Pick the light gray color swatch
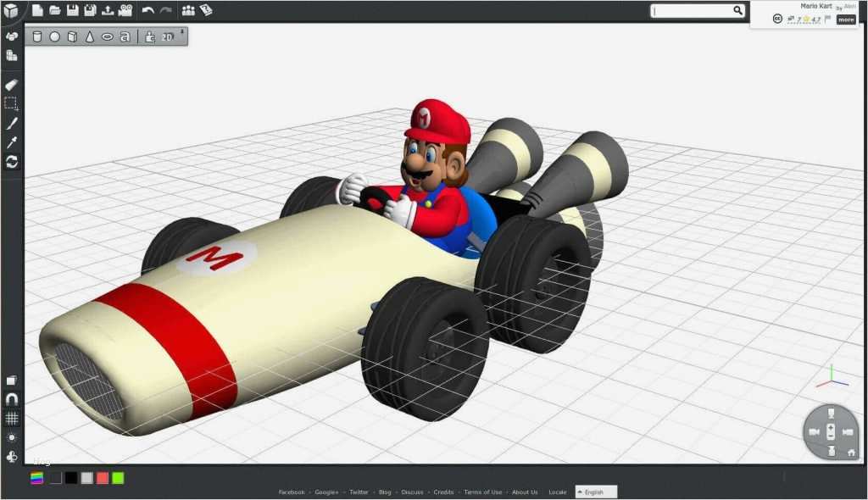This screenshot has width=868, height=500. (87, 478)
